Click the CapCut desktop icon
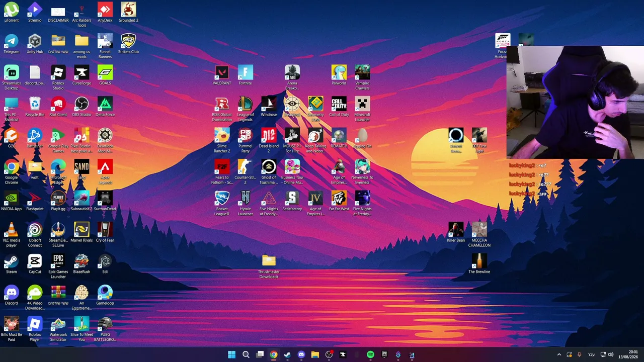Viewport: 644px width, 362px height. (x=35, y=264)
